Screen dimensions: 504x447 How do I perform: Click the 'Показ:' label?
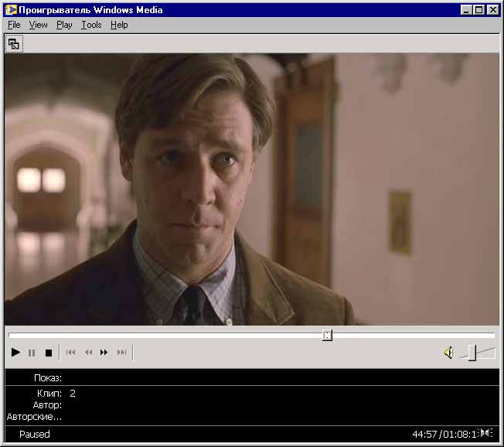pyautogui.click(x=48, y=378)
